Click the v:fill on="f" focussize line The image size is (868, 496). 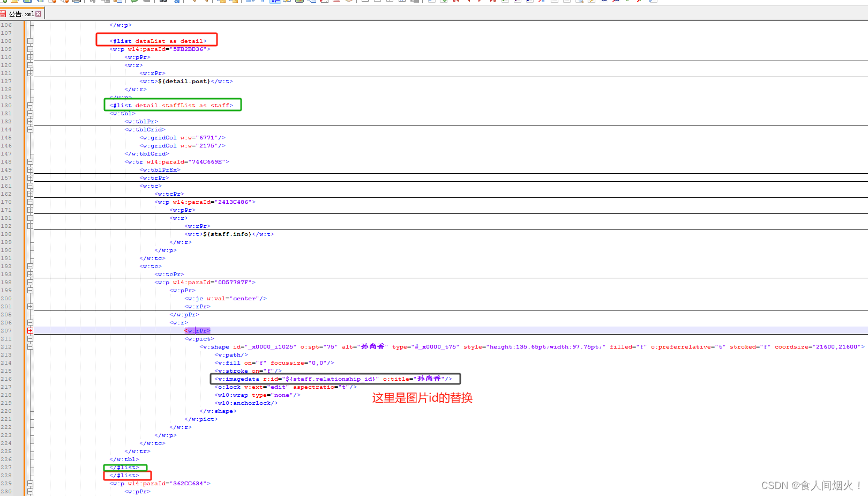[274, 363]
